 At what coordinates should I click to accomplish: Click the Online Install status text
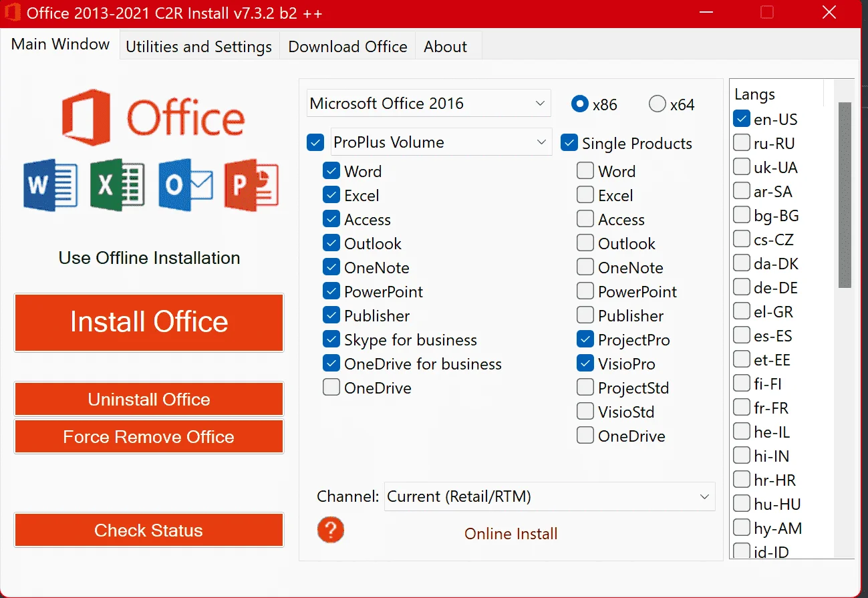tap(511, 534)
